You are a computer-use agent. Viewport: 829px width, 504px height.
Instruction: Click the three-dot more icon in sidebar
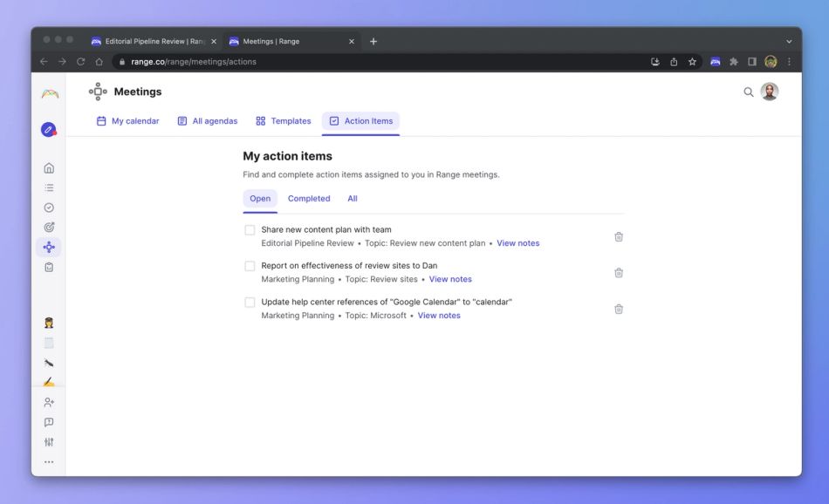click(x=49, y=462)
